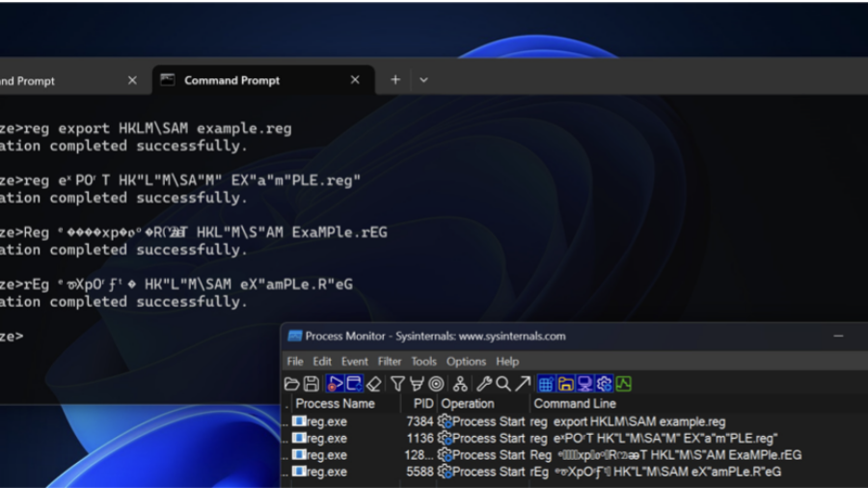Click terminal line ending 'eX"amPLe.R"eG'
This screenshot has width=868, height=488.
point(188,285)
